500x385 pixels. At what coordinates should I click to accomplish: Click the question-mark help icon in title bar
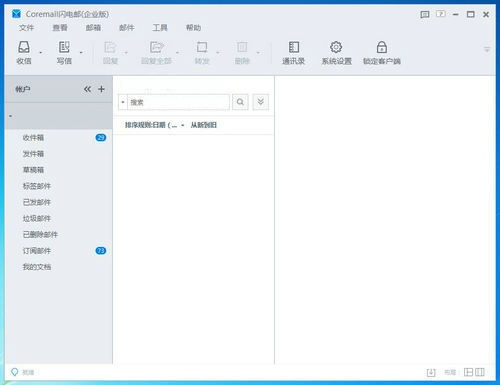(441, 14)
